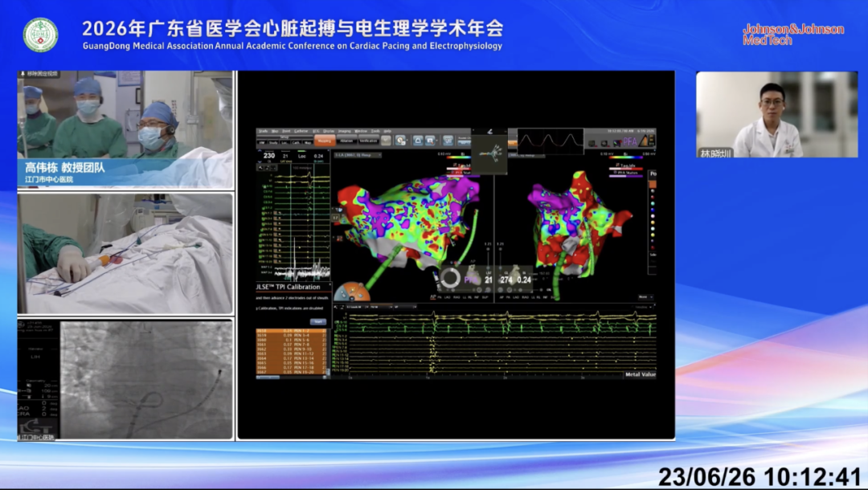Select row 3662 PEN 9-10

coord(291,349)
